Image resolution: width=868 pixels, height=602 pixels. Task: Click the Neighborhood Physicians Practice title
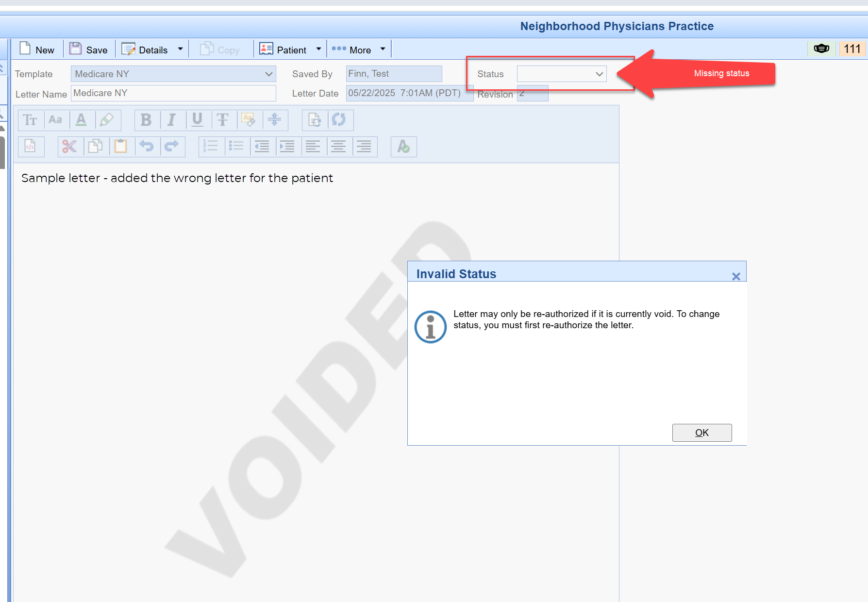point(617,26)
